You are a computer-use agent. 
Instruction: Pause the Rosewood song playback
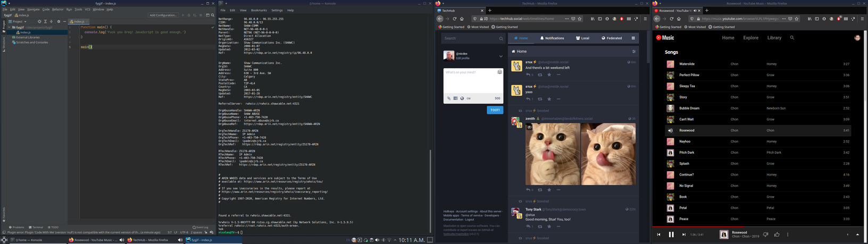671,234
